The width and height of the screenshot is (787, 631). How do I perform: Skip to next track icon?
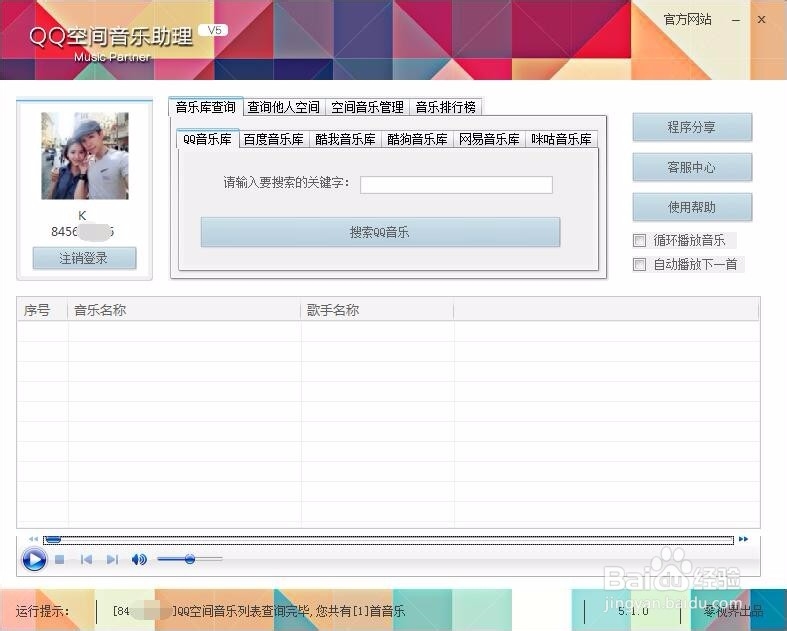tap(112, 559)
